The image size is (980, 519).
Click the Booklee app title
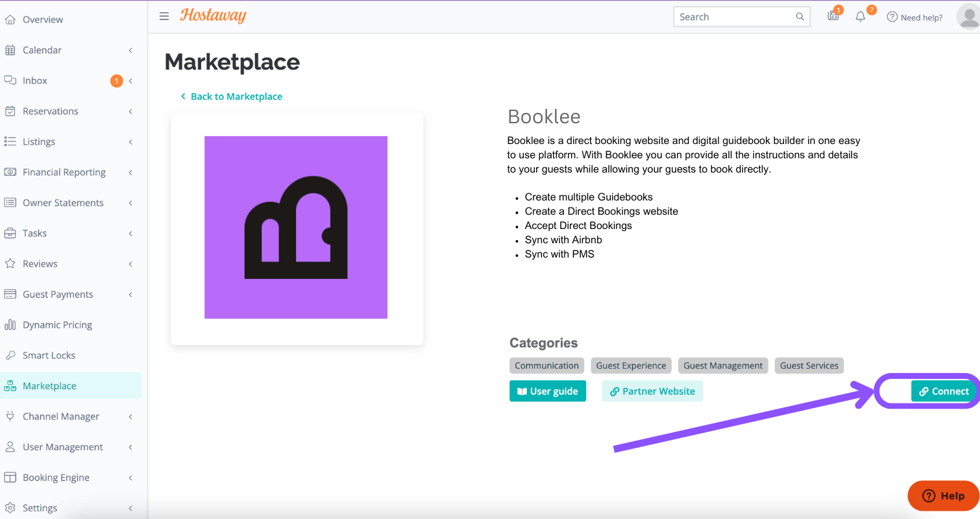pyautogui.click(x=544, y=117)
